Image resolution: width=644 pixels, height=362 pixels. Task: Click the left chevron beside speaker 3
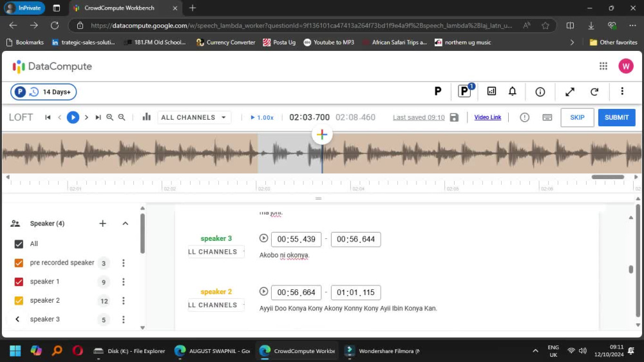(x=17, y=319)
